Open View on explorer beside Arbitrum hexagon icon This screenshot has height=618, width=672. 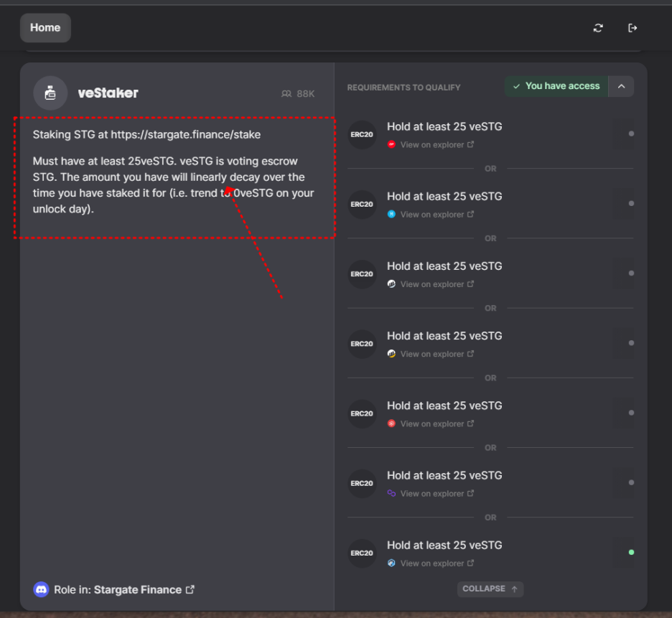pyautogui.click(x=437, y=563)
